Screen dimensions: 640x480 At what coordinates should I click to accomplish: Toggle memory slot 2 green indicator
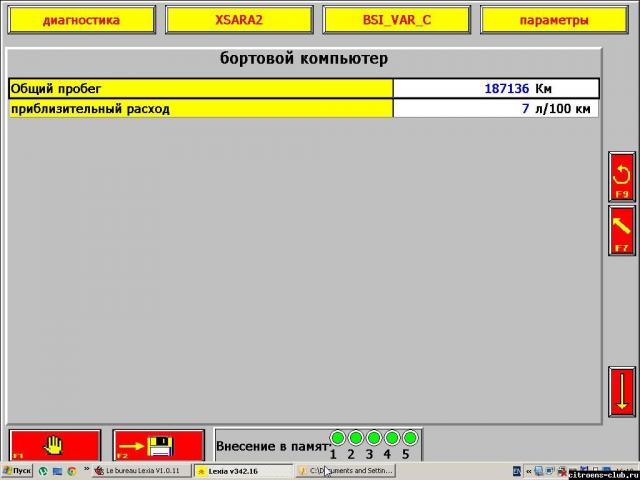click(x=355, y=438)
